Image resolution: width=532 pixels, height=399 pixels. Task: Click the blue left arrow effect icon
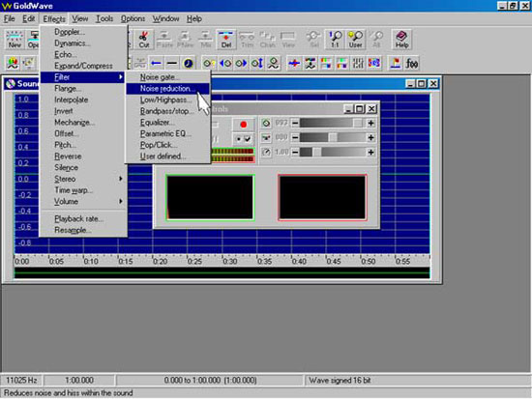156,63
